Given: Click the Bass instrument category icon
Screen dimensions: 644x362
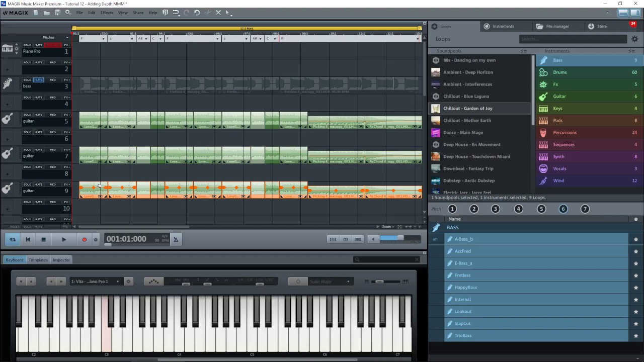Looking at the screenshot, I should click(543, 60).
